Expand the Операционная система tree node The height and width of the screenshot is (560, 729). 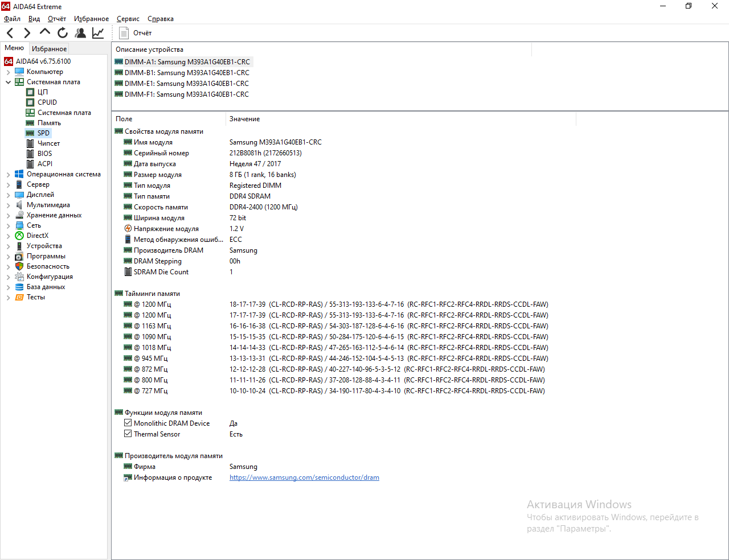click(x=8, y=174)
